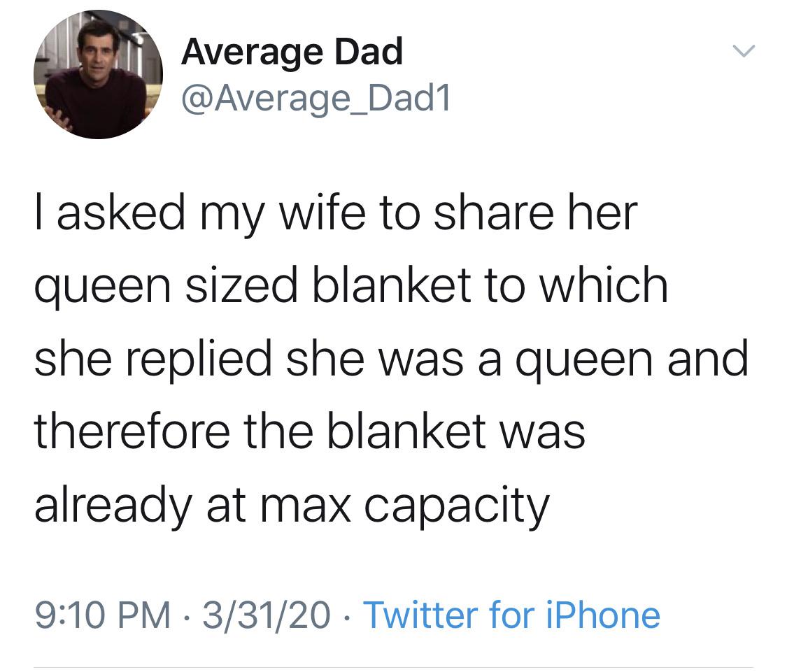Expand the tweet options chevron arrow
The height and width of the screenshot is (672, 787).
point(743,51)
